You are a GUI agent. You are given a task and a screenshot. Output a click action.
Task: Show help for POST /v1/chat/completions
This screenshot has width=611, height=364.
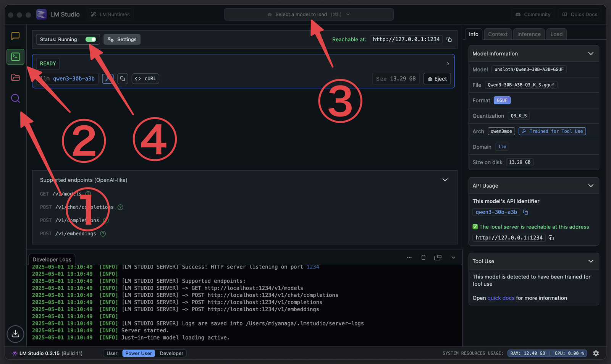[120, 207]
